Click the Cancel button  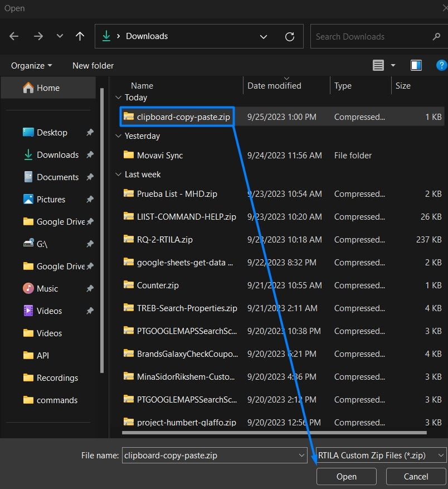click(x=416, y=477)
